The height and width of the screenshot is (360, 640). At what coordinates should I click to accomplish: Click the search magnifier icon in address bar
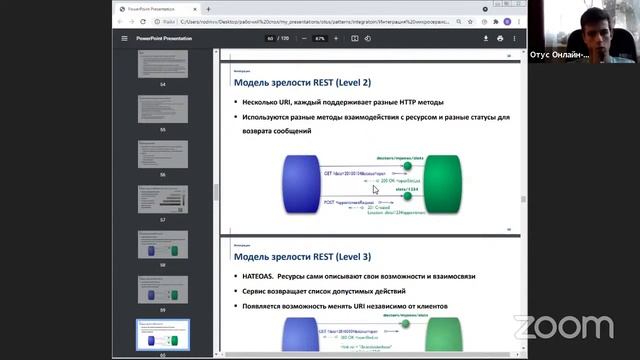(459, 22)
